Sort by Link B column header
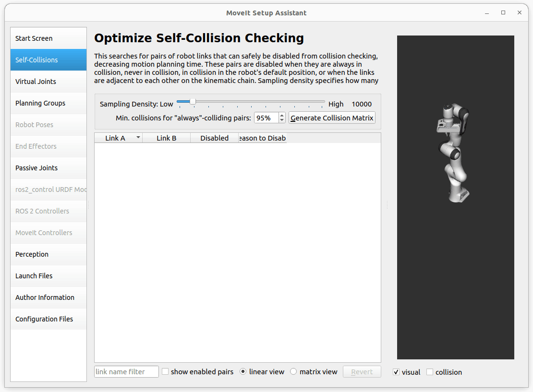The image size is (533, 392). coord(166,138)
